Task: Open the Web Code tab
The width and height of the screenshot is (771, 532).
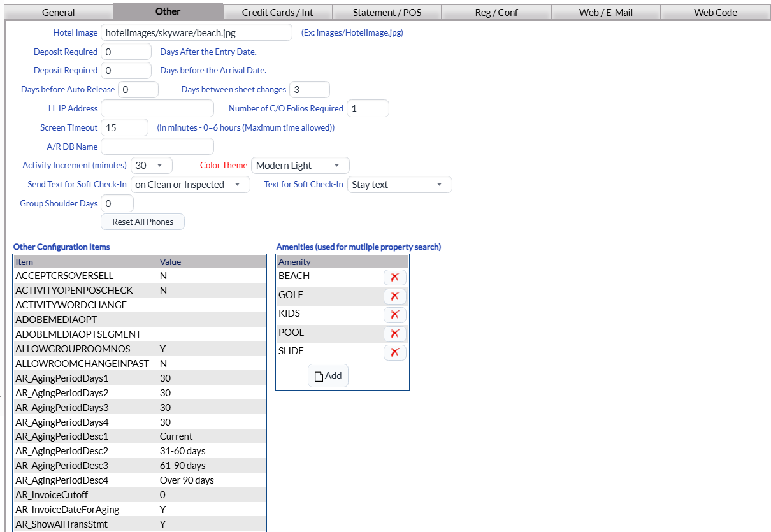Action: [716, 12]
